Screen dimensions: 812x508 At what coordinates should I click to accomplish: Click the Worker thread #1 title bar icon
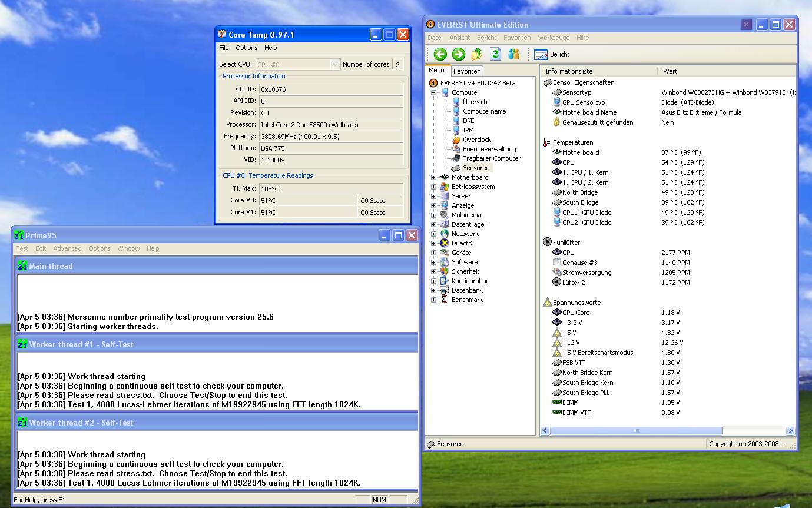[x=22, y=344]
